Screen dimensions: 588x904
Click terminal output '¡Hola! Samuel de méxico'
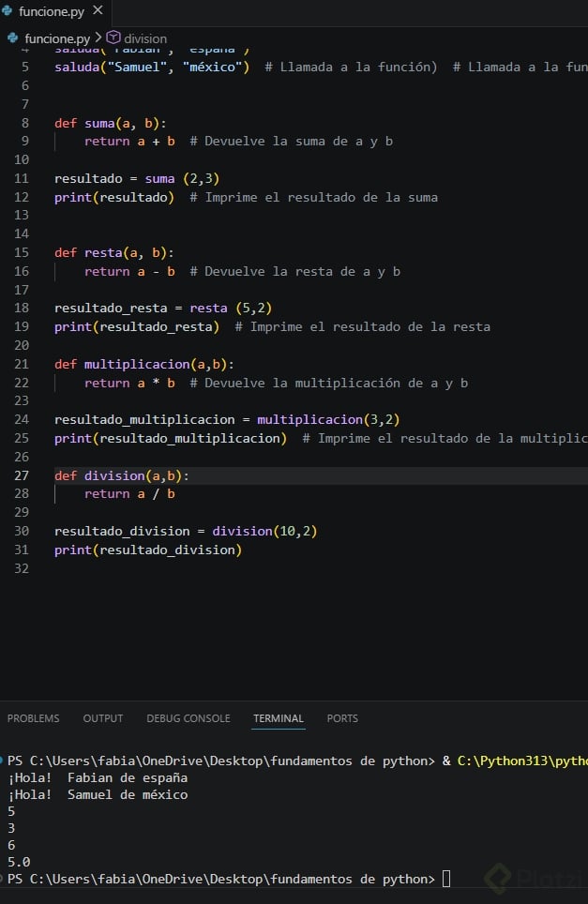[x=98, y=794]
